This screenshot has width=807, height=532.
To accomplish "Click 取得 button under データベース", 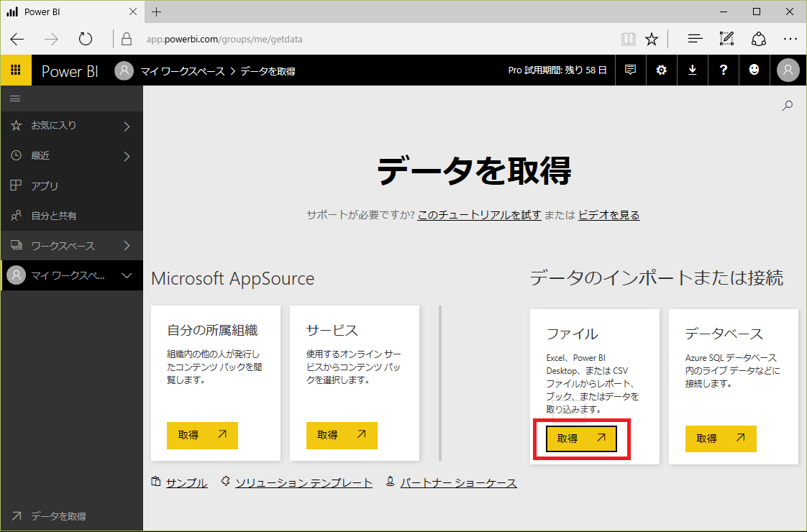I will click(721, 439).
